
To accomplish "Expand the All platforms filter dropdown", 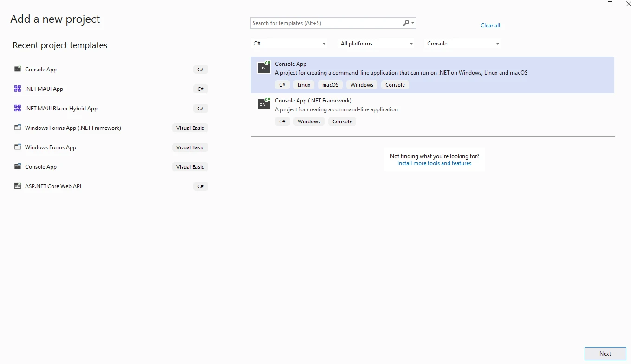I will point(377,44).
